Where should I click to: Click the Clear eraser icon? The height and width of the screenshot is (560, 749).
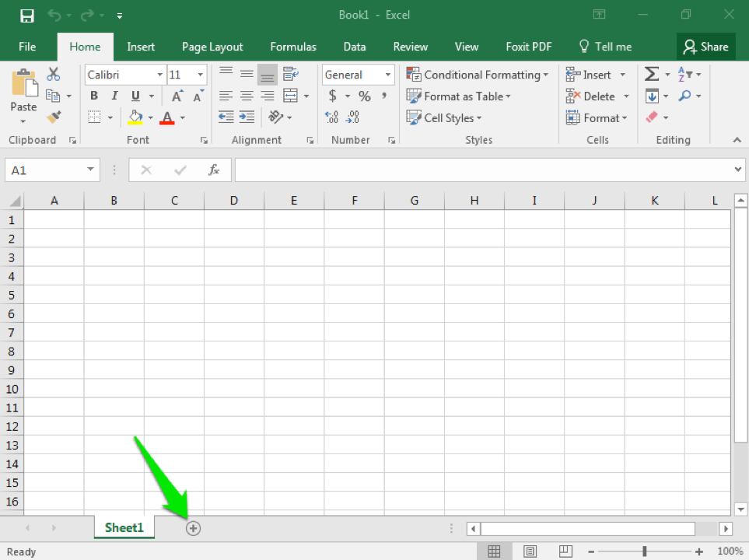tap(652, 117)
